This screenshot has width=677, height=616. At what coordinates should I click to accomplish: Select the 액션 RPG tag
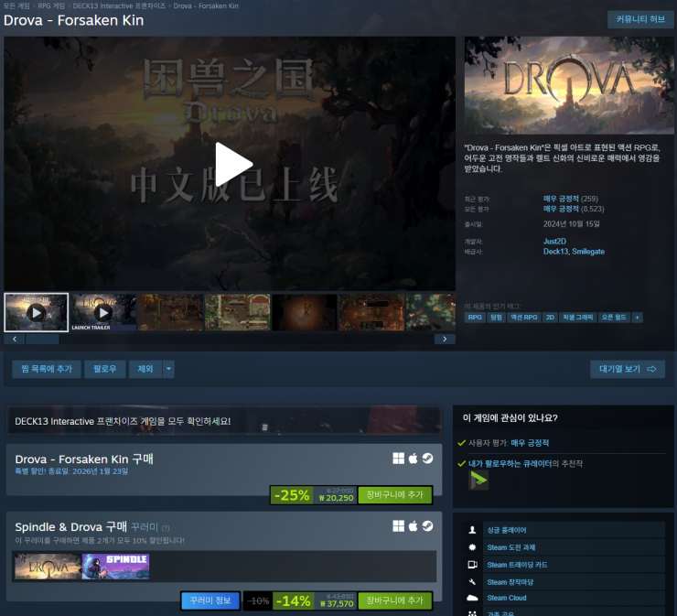click(524, 318)
